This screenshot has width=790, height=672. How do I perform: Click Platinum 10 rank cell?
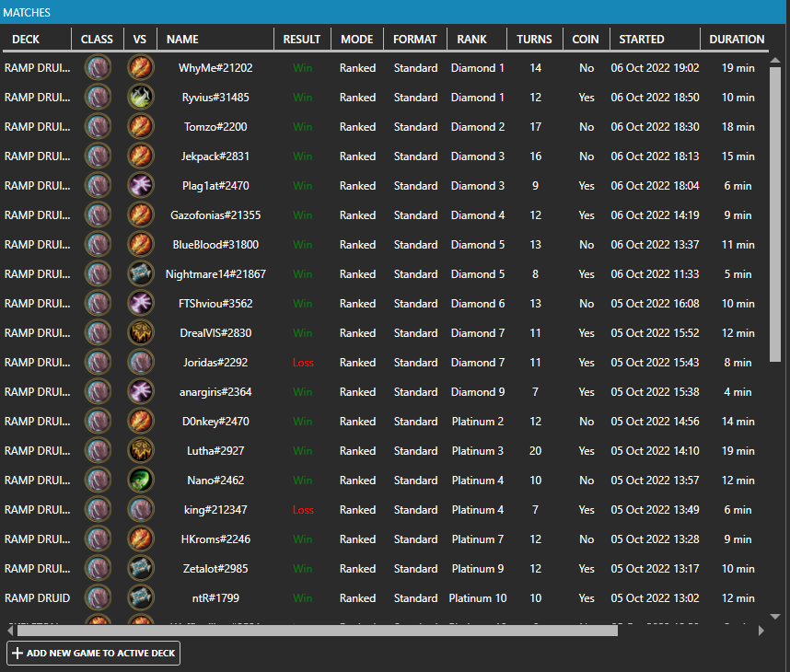pyautogui.click(x=478, y=598)
